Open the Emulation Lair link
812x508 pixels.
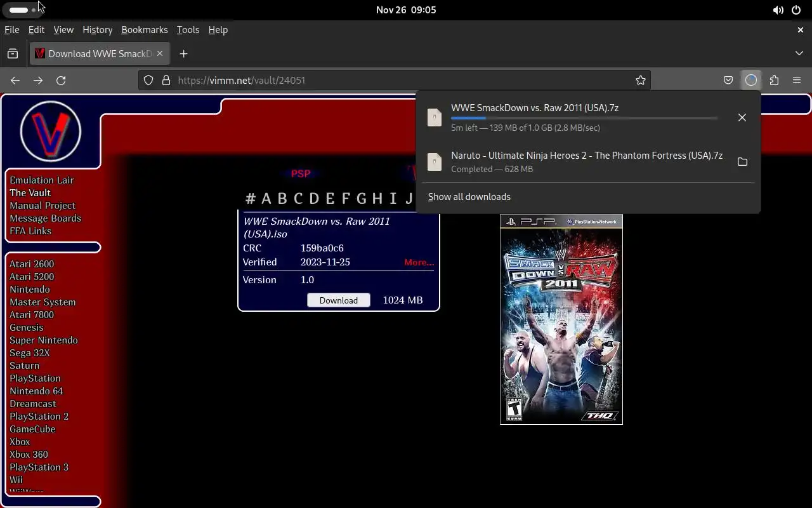(42, 180)
